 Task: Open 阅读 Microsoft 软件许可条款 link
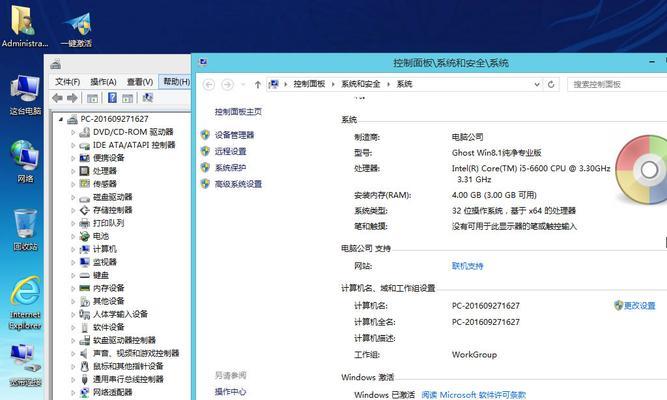(473, 395)
